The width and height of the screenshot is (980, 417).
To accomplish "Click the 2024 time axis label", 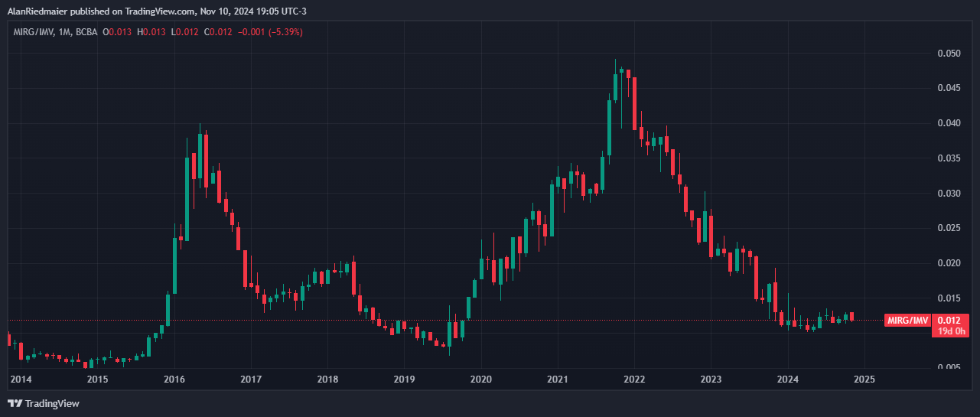I will (x=787, y=379).
